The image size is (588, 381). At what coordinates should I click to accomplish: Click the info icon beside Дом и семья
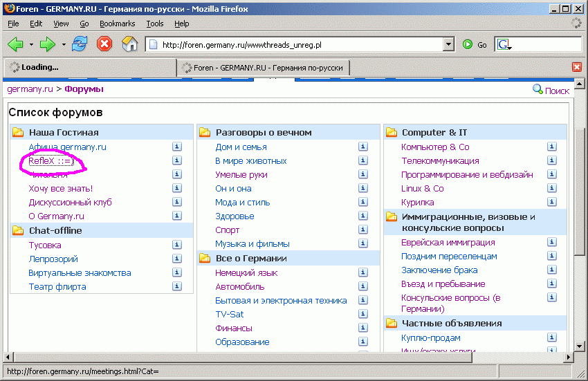pos(362,147)
